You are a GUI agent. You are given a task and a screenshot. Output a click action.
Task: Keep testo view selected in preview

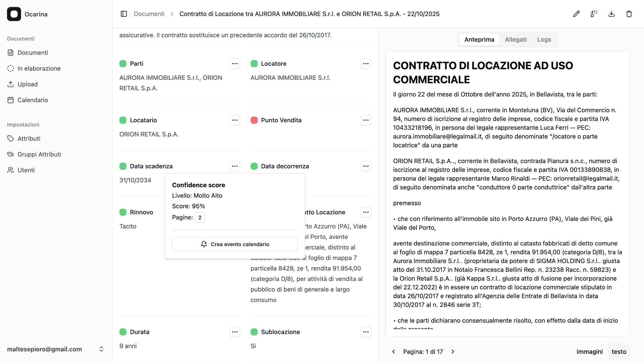point(619,351)
